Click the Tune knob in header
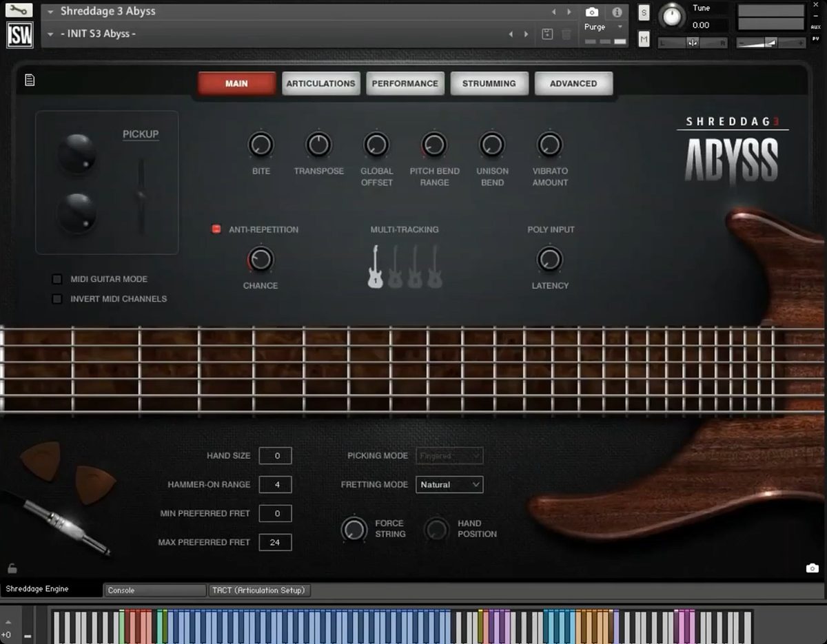Image resolution: width=827 pixels, height=644 pixels. click(x=672, y=16)
